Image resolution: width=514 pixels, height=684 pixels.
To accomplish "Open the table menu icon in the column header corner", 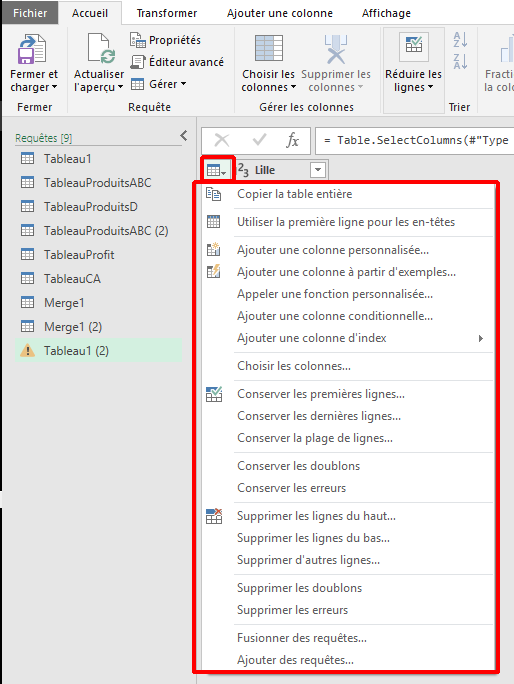I will (216, 170).
